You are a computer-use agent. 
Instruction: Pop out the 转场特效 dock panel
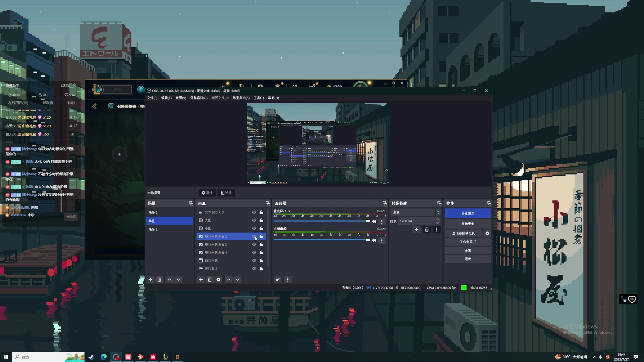(x=439, y=203)
